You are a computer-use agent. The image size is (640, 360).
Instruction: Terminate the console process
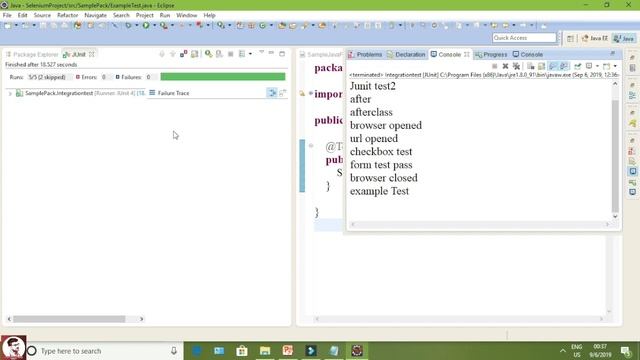[x=495, y=66]
